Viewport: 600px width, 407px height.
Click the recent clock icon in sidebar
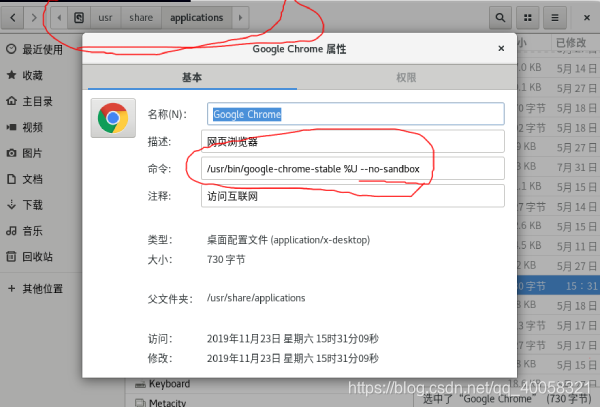pyautogui.click(x=11, y=49)
